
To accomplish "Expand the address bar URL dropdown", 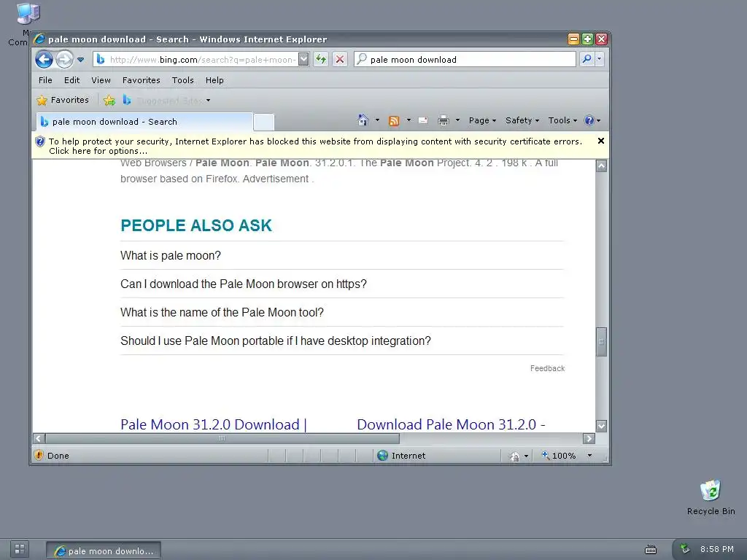I will pos(303,60).
